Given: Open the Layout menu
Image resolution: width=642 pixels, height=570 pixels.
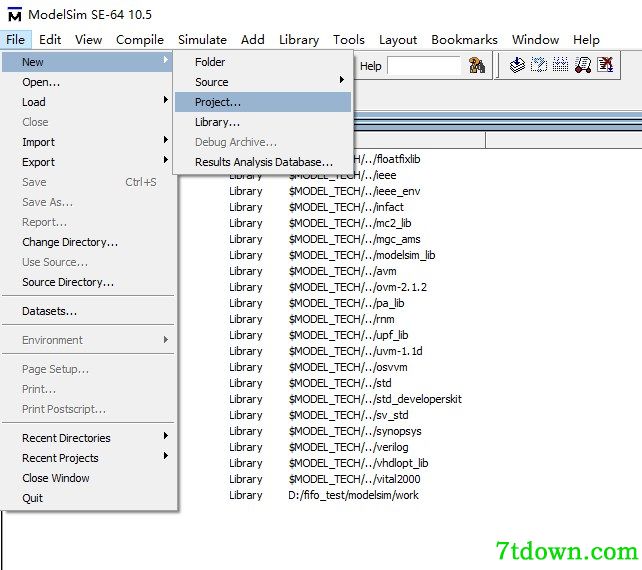Looking at the screenshot, I should coord(398,40).
